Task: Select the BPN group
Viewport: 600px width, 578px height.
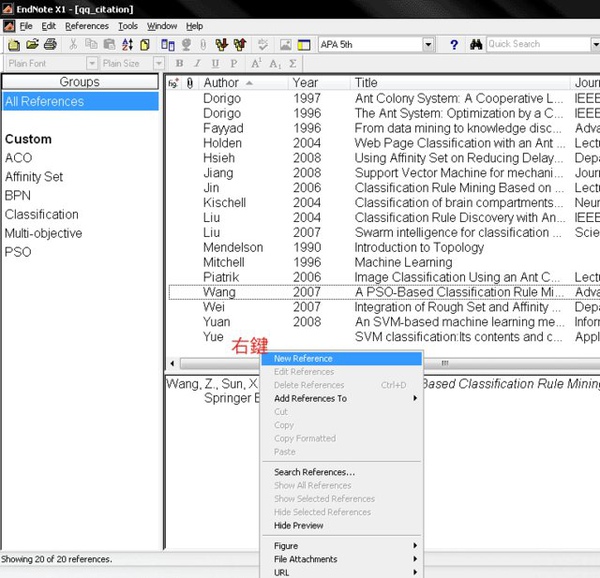Action: click(18, 195)
